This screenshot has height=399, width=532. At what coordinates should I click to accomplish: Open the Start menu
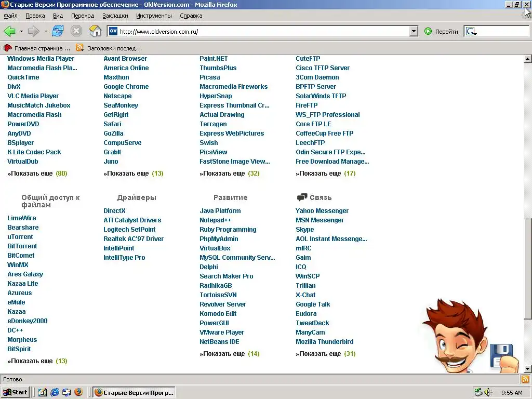[x=15, y=392]
